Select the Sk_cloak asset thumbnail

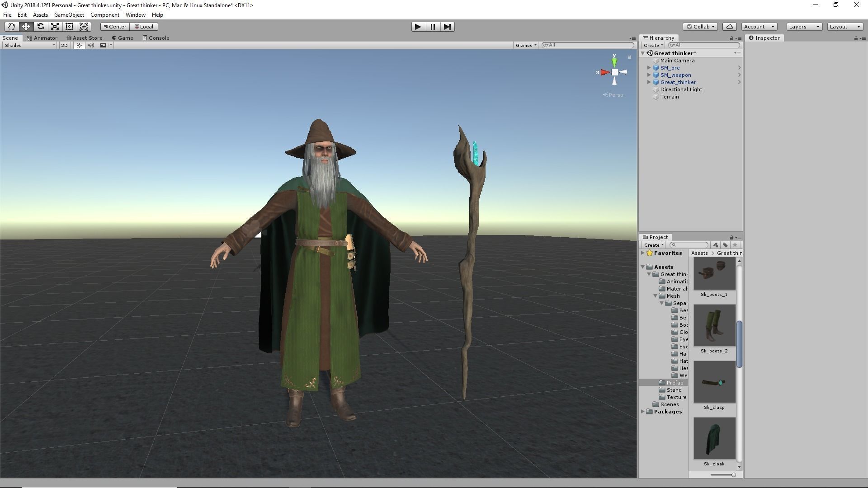pyautogui.click(x=714, y=438)
